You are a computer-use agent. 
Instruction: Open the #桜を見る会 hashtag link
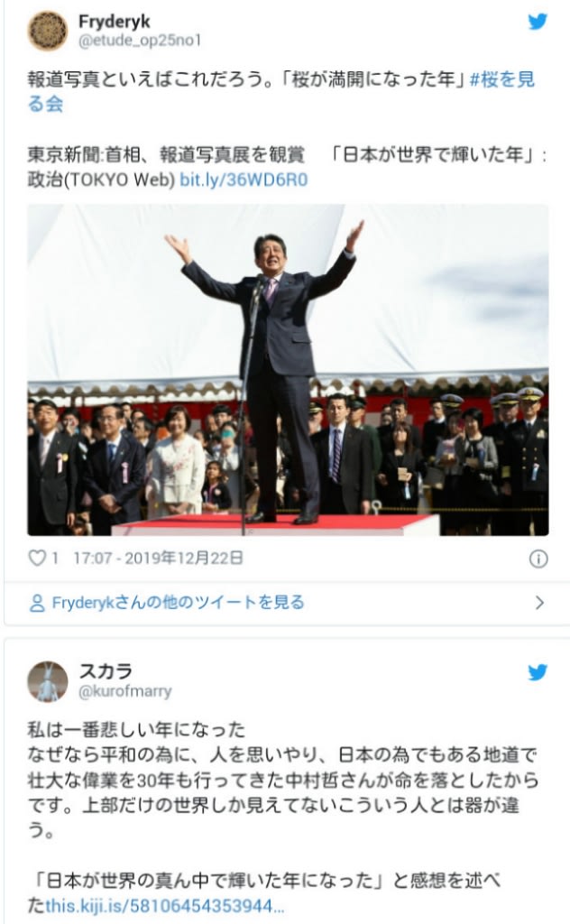pyautogui.click(x=280, y=91)
